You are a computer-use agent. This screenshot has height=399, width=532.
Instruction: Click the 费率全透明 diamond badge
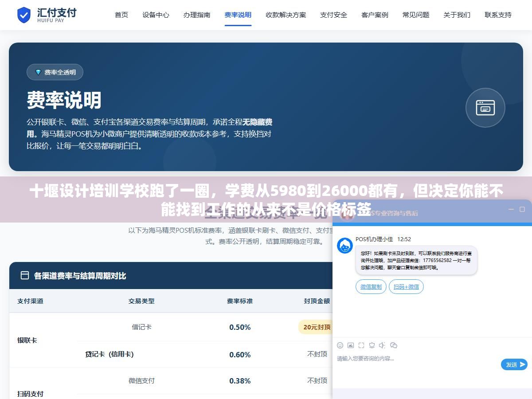tap(55, 72)
